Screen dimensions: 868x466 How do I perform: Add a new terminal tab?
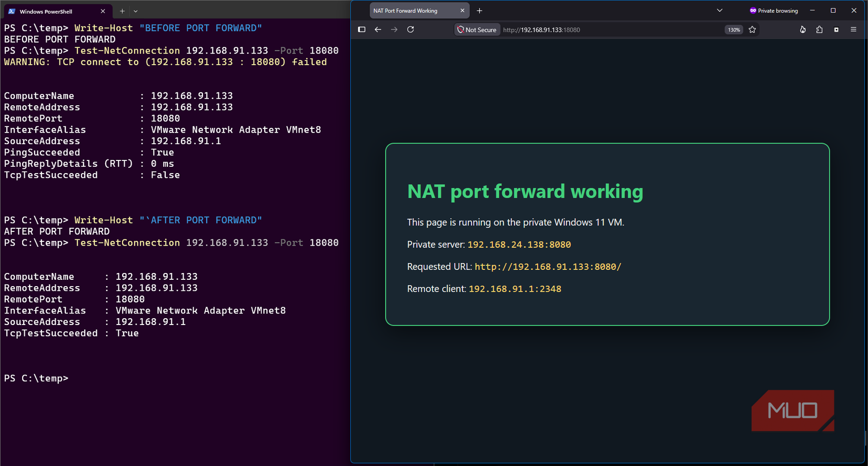click(122, 11)
